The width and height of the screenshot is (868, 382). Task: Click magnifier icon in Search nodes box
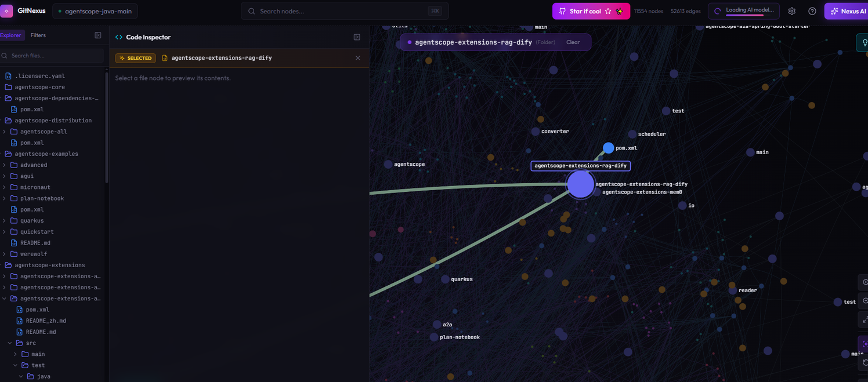[x=252, y=11]
